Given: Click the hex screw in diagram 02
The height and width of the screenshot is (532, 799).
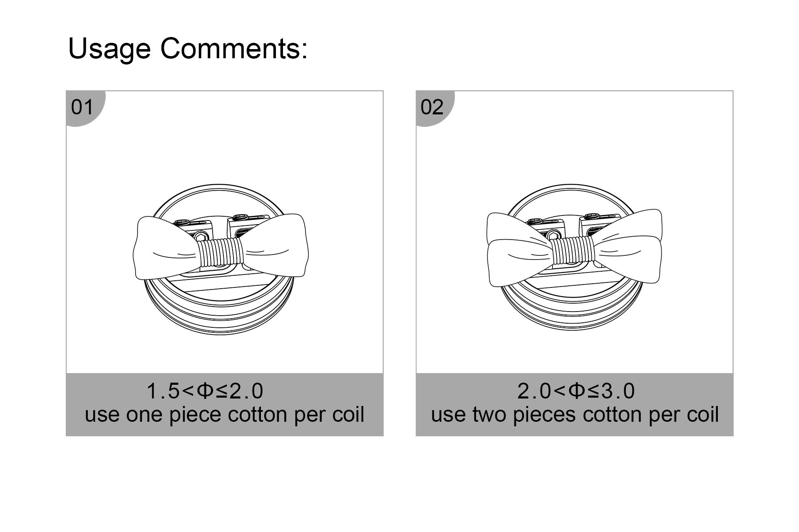Looking at the screenshot, I should (x=553, y=235).
